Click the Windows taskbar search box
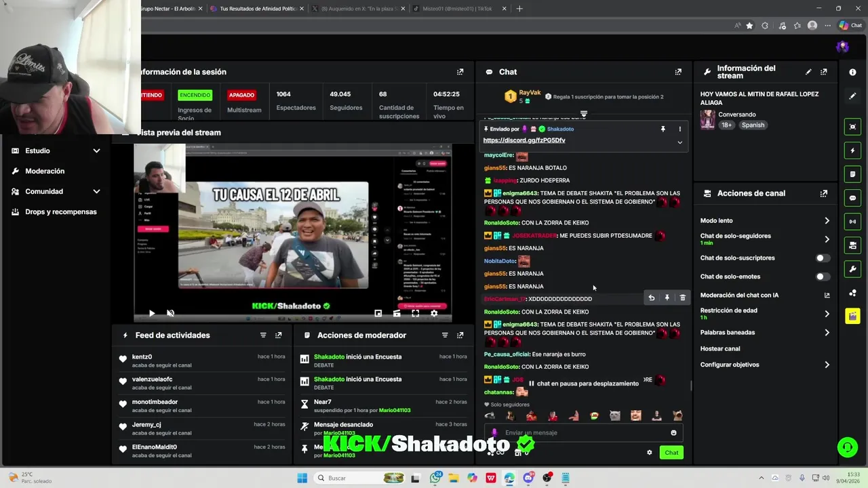 click(x=359, y=478)
